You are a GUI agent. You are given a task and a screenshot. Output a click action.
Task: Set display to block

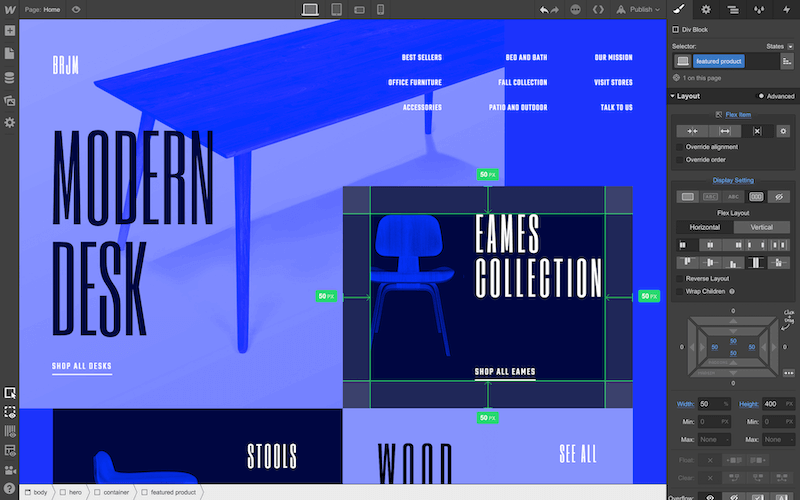point(688,197)
